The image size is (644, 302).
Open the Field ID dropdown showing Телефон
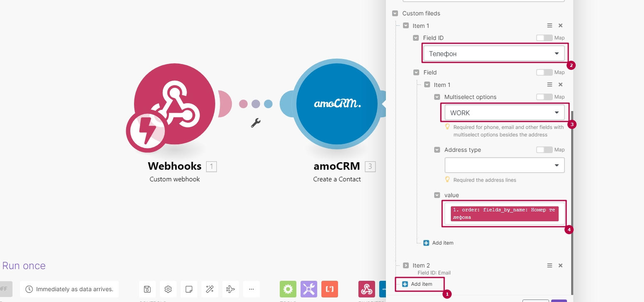pos(494,54)
